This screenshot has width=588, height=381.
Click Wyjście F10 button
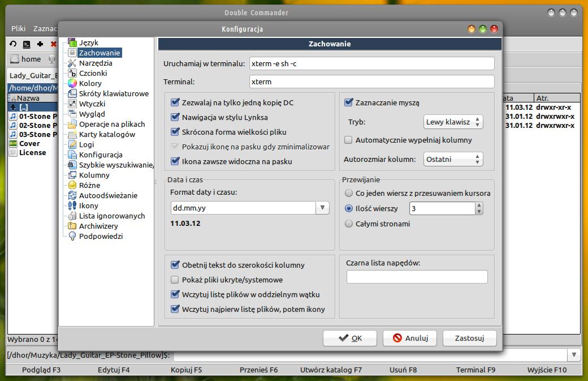point(547,370)
